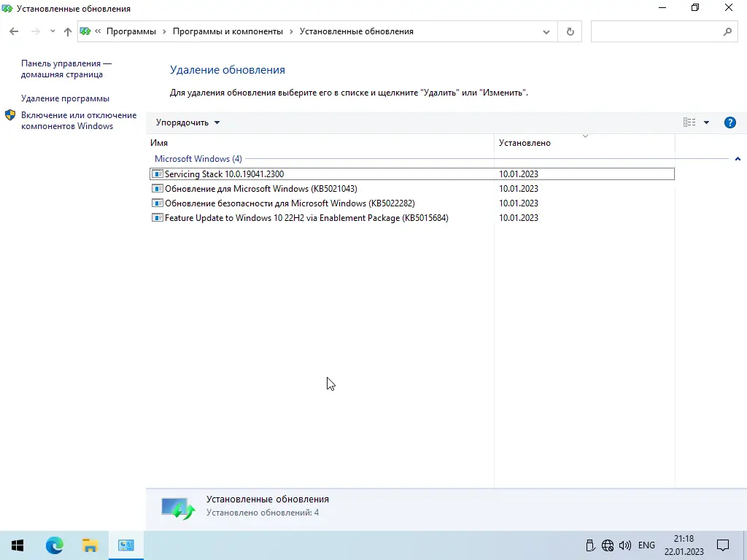Collapse the Microsoft Windows (4) group
747x560 pixels.
coord(738,159)
